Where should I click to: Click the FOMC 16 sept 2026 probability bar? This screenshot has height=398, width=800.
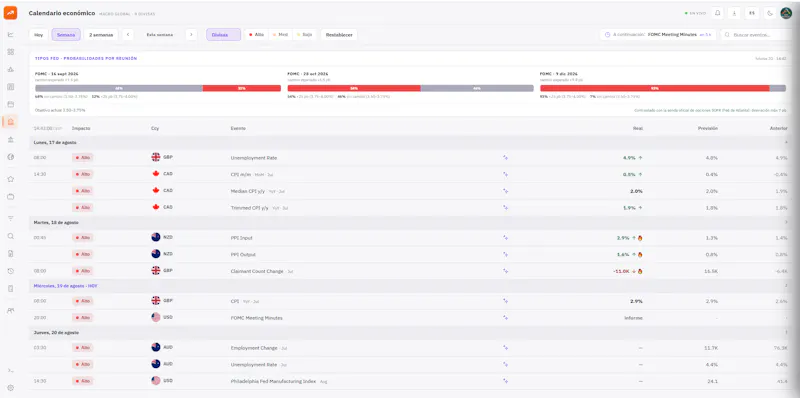pos(158,88)
